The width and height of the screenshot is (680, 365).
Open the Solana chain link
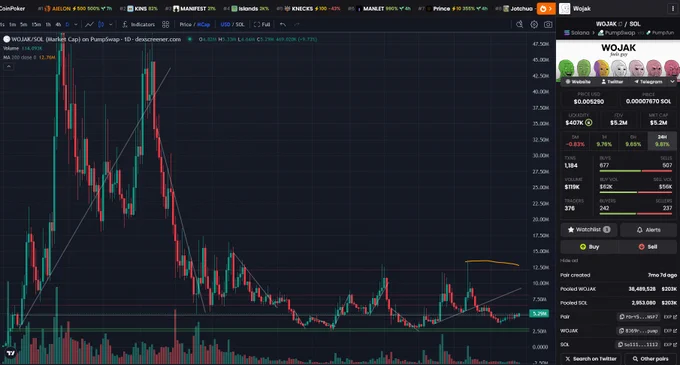577,33
